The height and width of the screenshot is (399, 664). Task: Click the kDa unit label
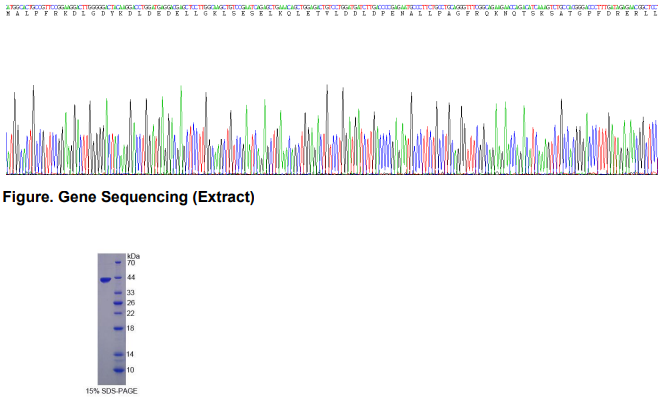(133, 256)
